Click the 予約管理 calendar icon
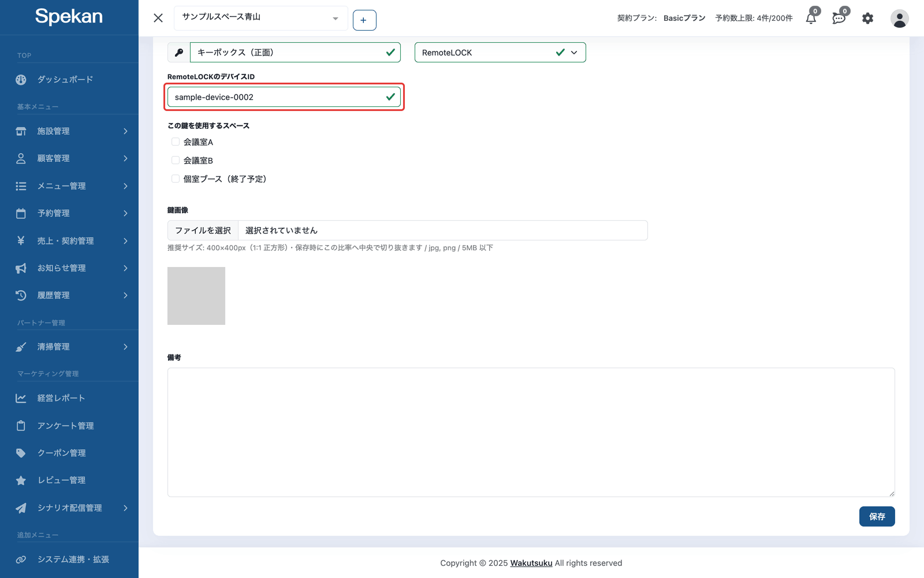Viewport: 924px width, 578px height. pyautogui.click(x=21, y=213)
